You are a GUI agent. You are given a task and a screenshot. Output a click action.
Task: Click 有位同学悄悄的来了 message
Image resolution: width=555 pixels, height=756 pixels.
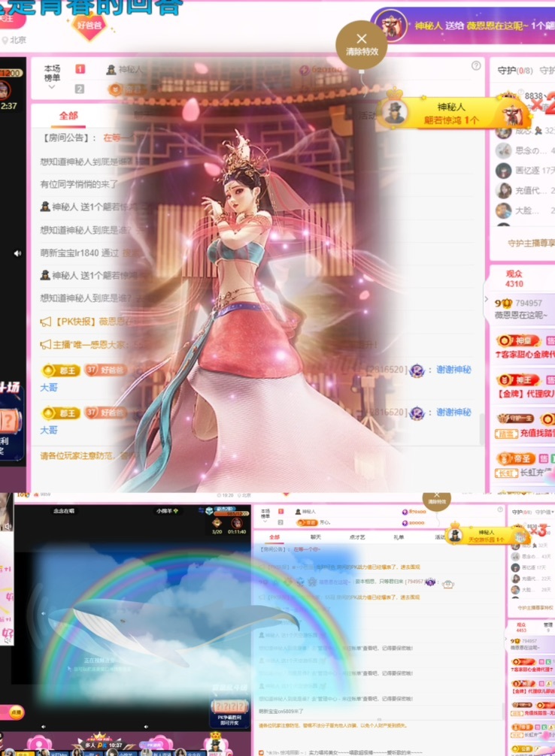point(79,184)
